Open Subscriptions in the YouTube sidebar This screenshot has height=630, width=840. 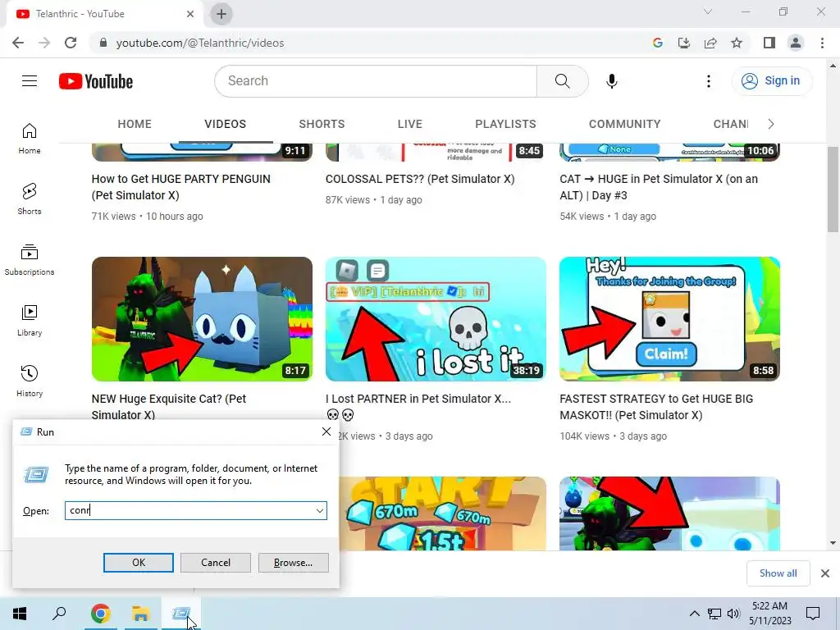tap(30, 260)
